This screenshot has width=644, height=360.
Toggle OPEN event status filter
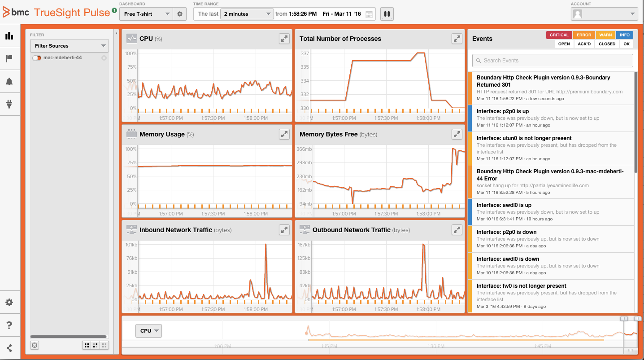click(x=564, y=44)
